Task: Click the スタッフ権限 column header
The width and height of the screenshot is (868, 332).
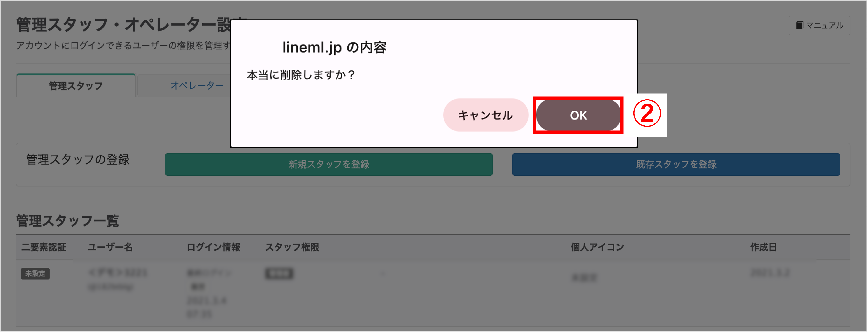Action: pos(292,247)
